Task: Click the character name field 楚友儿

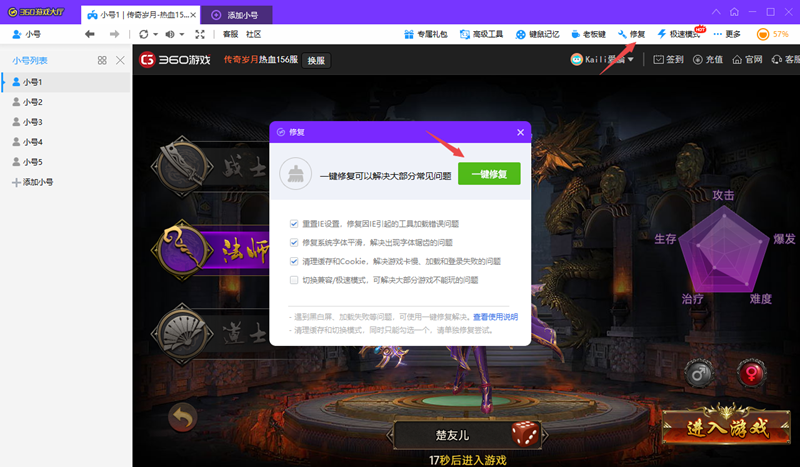Action: (x=452, y=435)
